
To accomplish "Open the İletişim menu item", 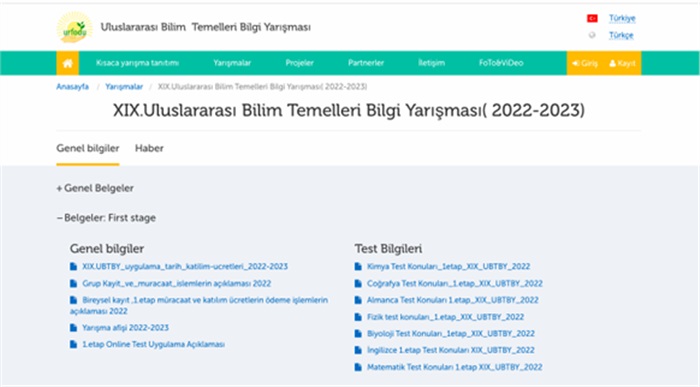I will pos(431,63).
